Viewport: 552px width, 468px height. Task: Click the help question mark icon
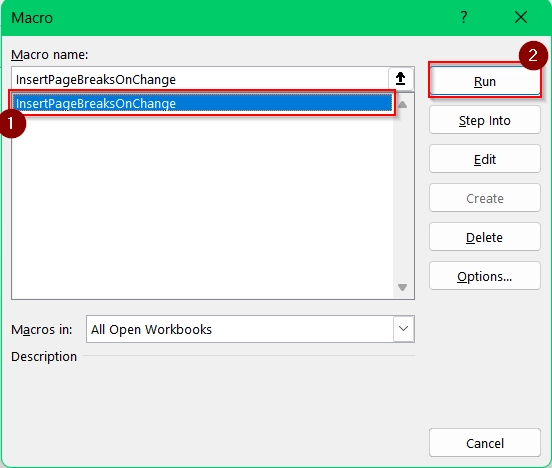click(x=464, y=17)
